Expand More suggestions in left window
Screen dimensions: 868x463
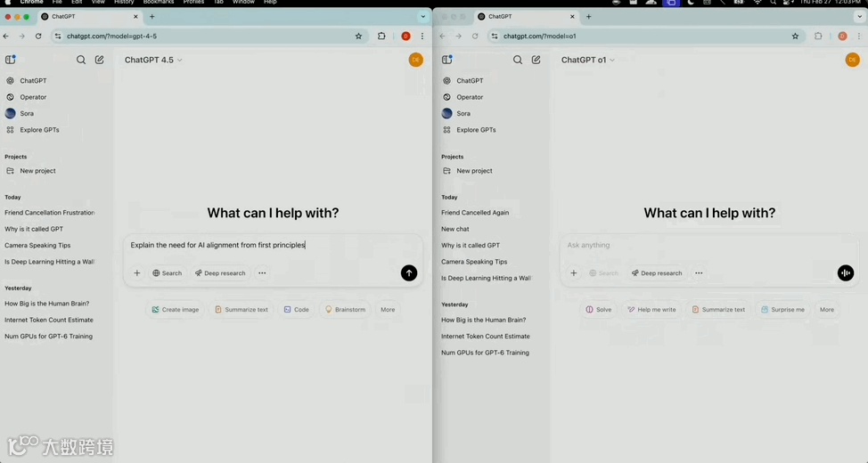point(388,310)
